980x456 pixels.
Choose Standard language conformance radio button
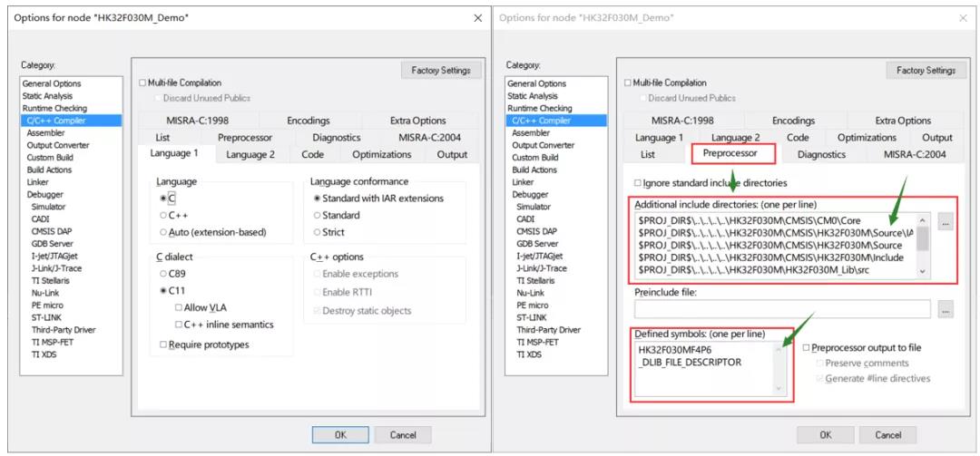tap(317, 215)
